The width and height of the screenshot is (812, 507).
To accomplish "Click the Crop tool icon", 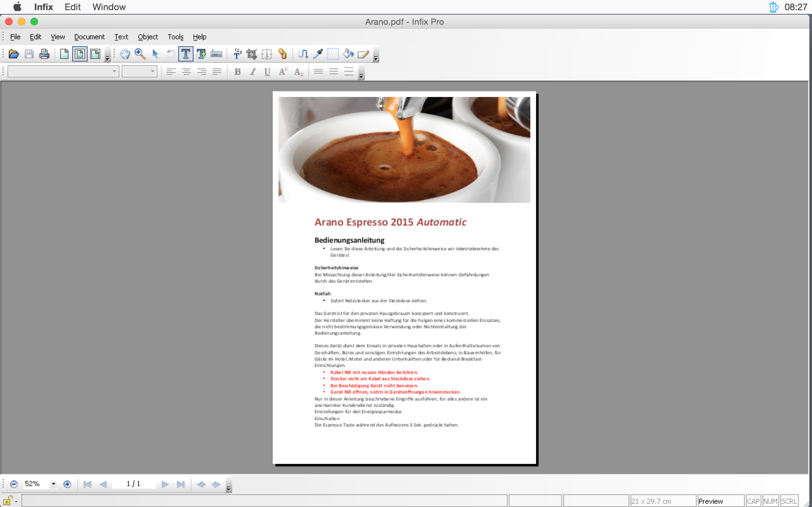I will 251,54.
